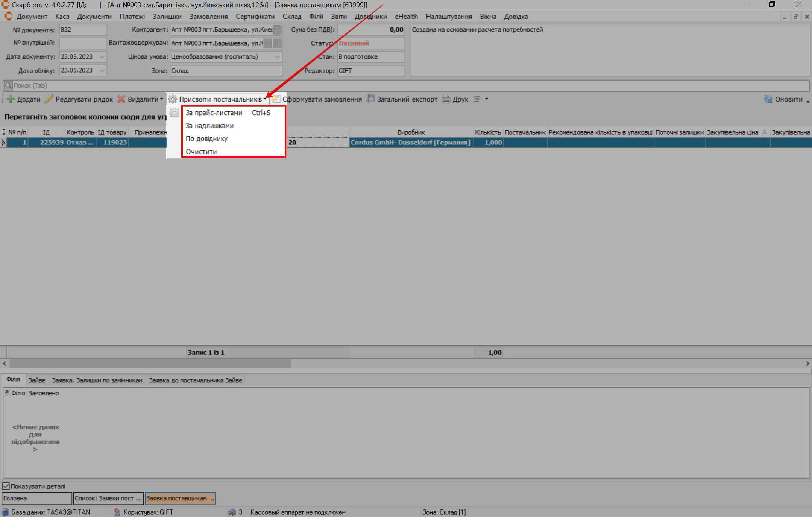Click into the Поиск (Tab) search field

[376, 85]
